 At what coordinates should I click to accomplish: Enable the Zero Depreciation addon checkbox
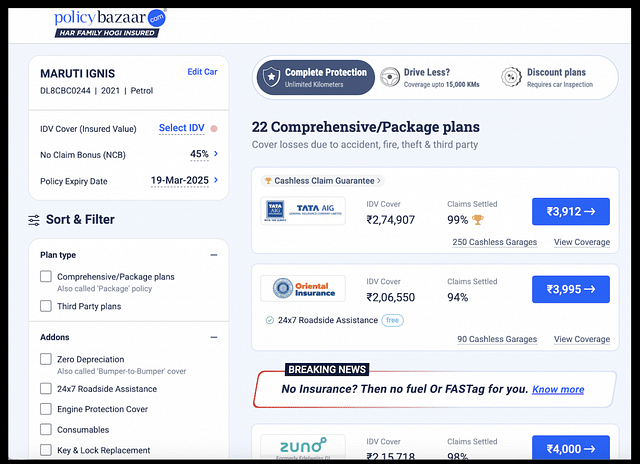tap(46, 359)
